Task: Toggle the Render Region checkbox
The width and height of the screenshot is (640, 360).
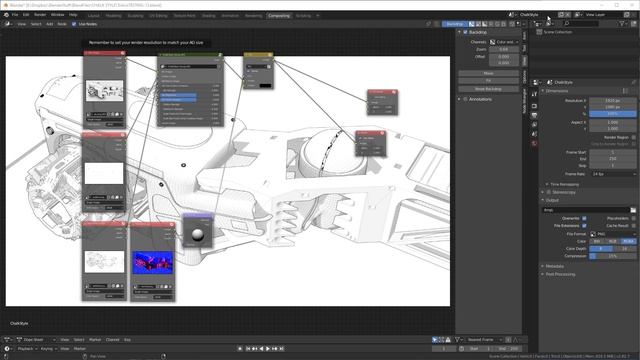Action: pyautogui.click(x=633, y=138)
